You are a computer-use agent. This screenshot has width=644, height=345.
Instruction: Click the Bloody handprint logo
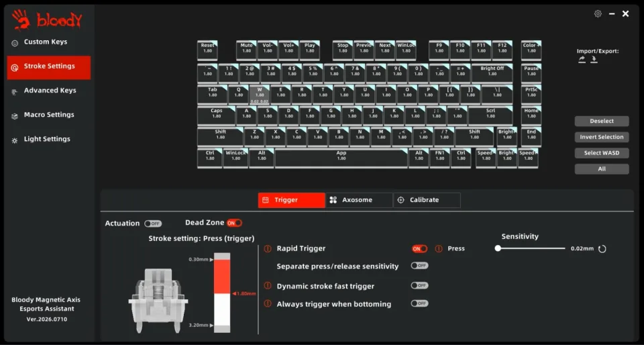click(x=21, y=19)
